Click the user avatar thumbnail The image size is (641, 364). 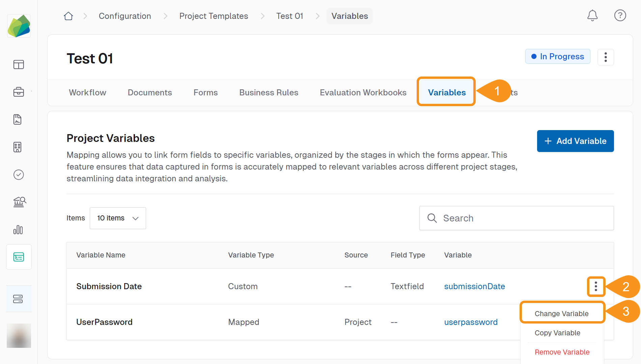pyautogui.click(x=19, y=336)
